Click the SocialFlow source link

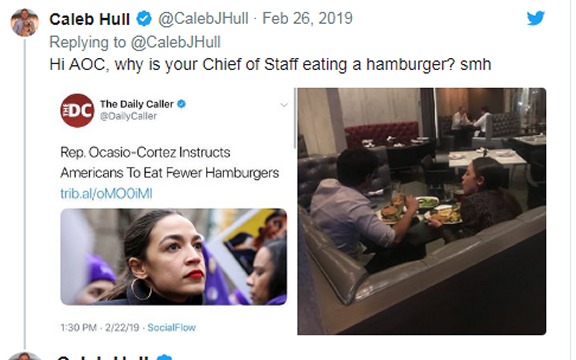(172, 327)
